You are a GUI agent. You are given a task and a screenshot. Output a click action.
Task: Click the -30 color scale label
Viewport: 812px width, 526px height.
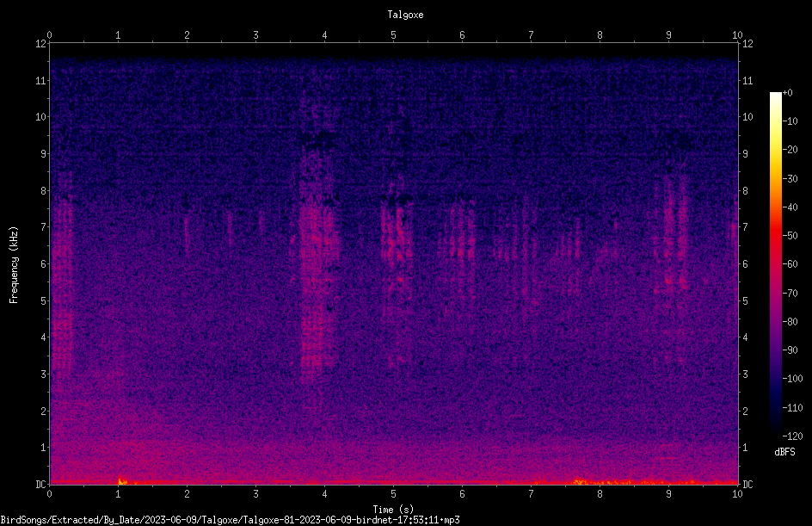tap(790, 178)
